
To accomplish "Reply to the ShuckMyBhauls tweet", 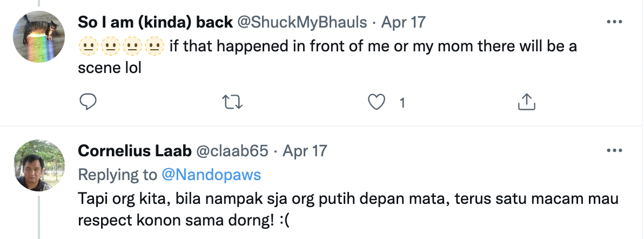I will click(88, 102).
